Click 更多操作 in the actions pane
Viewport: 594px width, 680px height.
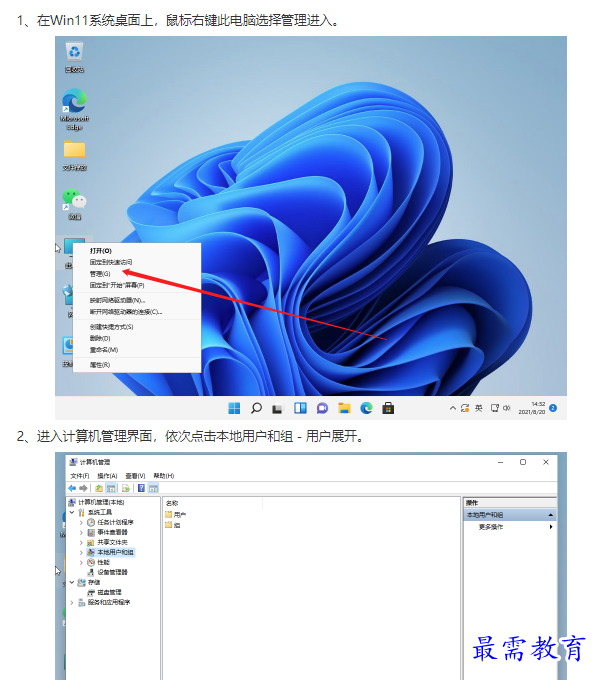coord(491,527)
